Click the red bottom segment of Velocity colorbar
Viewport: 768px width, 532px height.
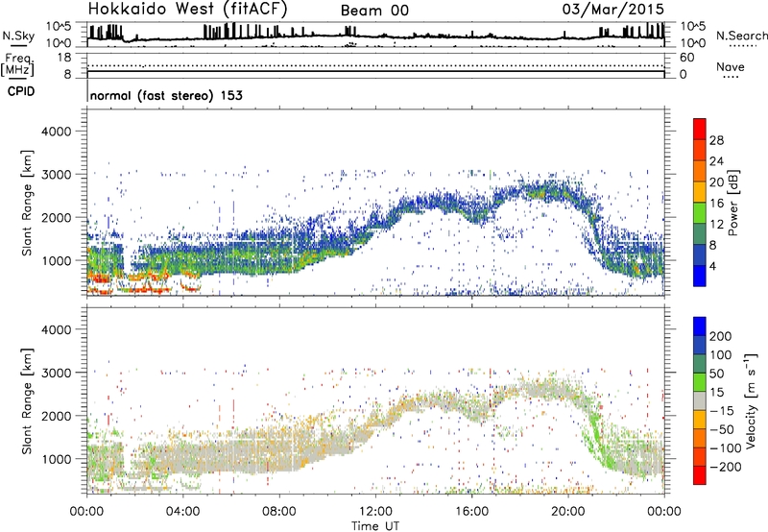coord(700,475)
